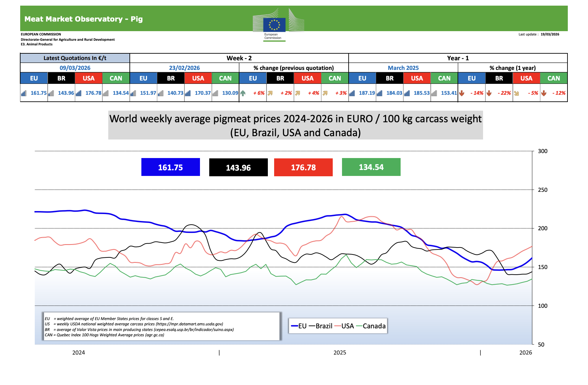Select the red 176.78 USA price box

[x=303, y=167]
